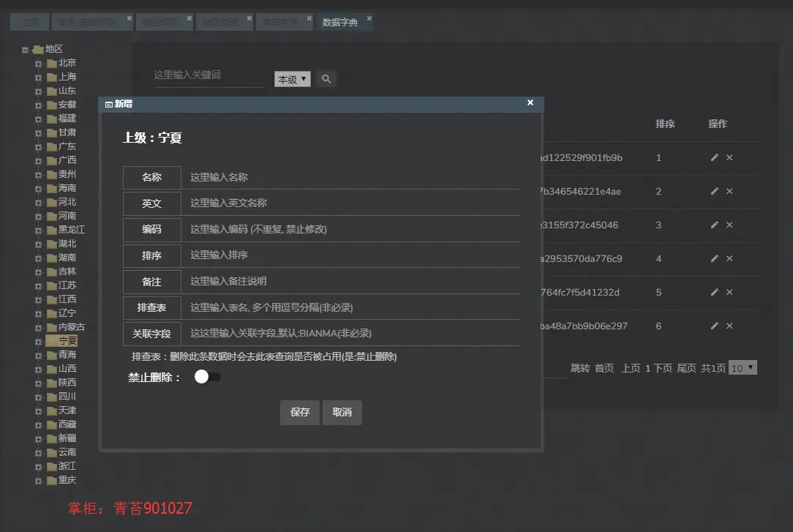Expand the 北京 tree node
This screenshot has width=793, height=532.
pos(38,64)
